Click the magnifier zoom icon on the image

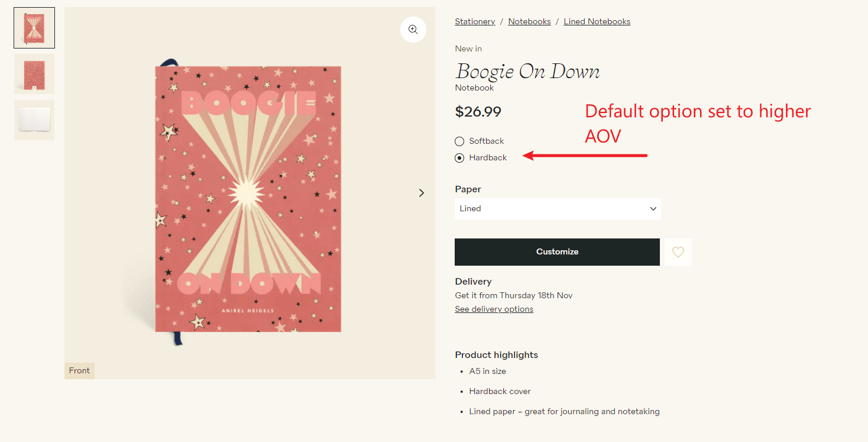[413, 30]
